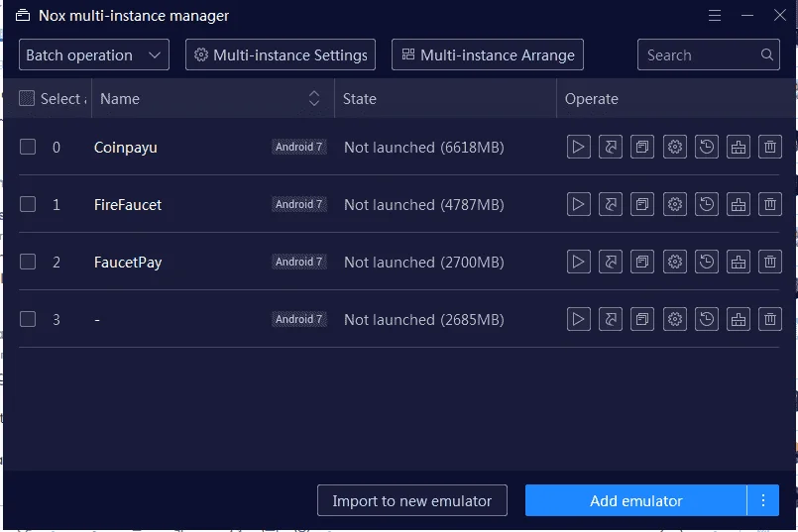Viewport: 798px width, 532px height.
Task: Copy emulator instance number 3
Action: (642, 319)
